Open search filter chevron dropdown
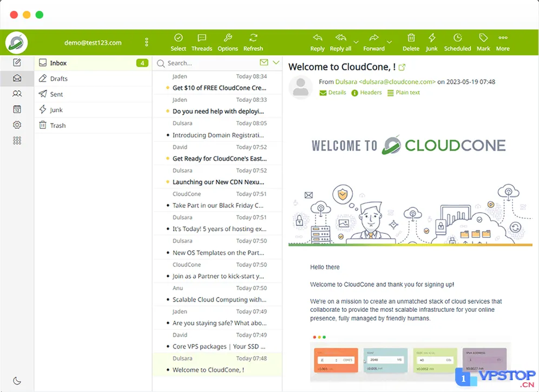This screenshot has width=539, height=392. 275,63
